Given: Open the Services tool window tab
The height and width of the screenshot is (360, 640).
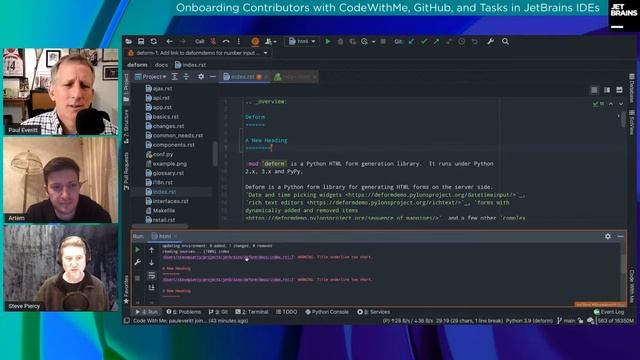Looking at the screenshot, I should coord(373,312).
